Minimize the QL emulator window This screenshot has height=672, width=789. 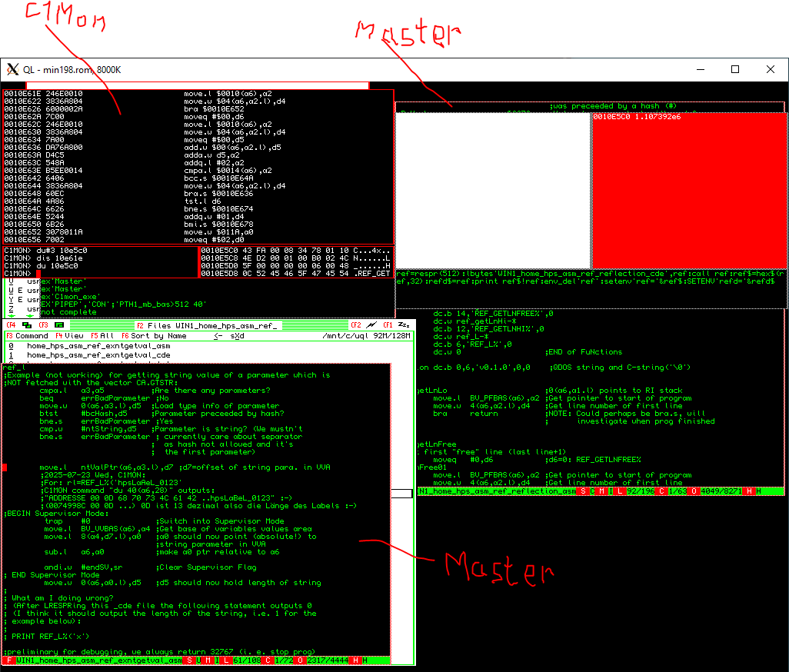tap(701, 69)
